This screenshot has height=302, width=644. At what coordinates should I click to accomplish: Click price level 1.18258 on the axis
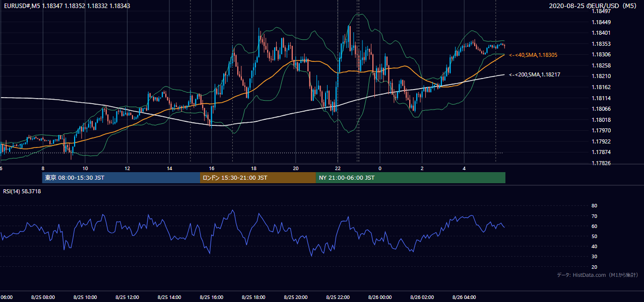601,65
